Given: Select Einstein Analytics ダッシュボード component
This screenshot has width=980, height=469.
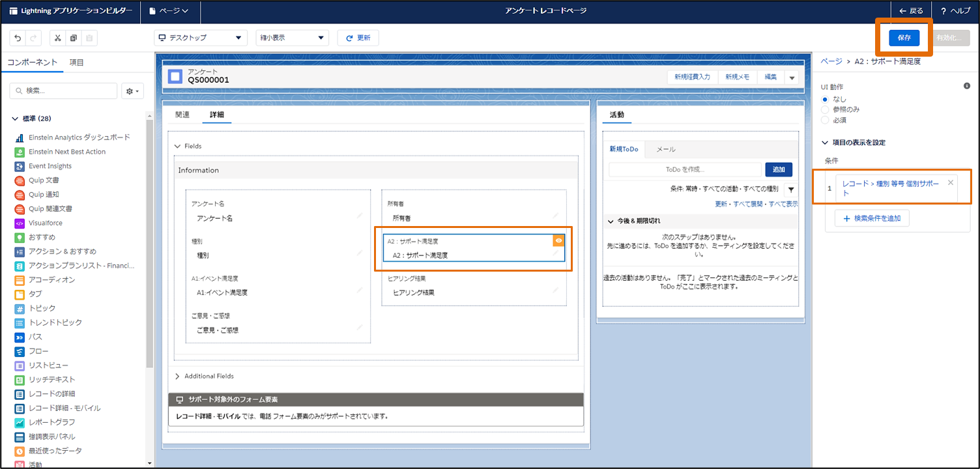Looking at the screenshot, I should 72,137.
